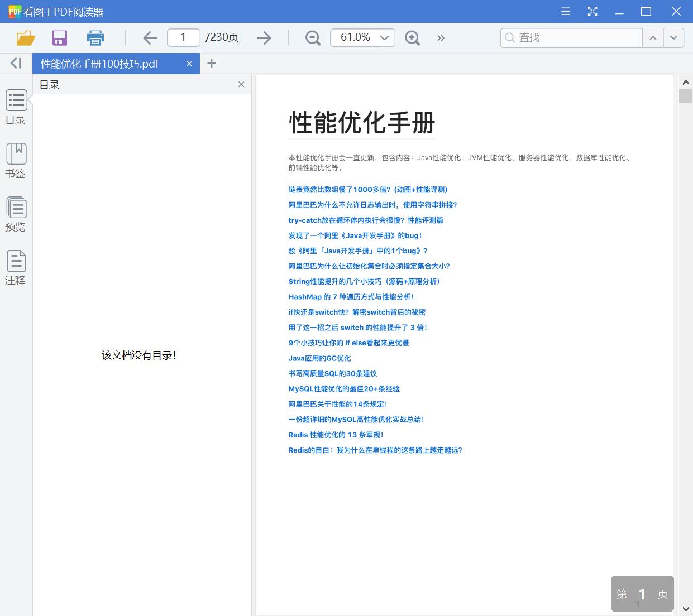
Task: Print the document with the printer icon
Action: (95, 38)
